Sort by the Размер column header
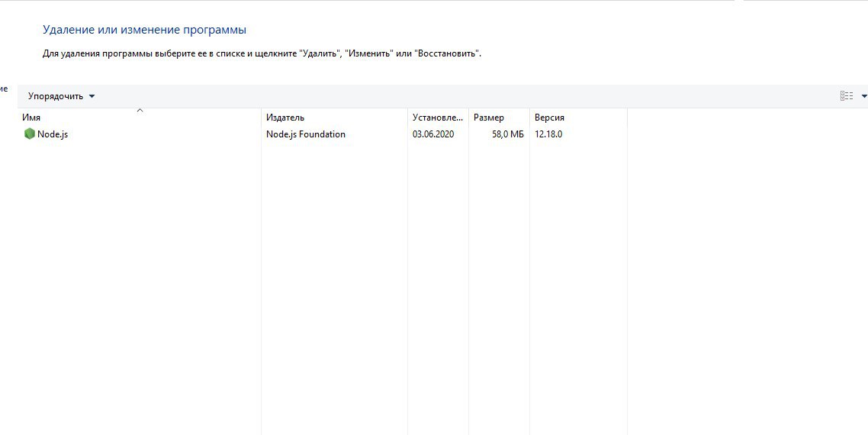Viewport: 868px width, 435px height. coord(499,118)
